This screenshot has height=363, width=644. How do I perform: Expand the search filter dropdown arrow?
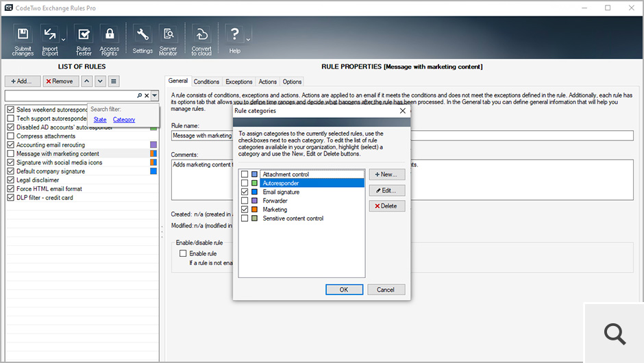(154, 95)
